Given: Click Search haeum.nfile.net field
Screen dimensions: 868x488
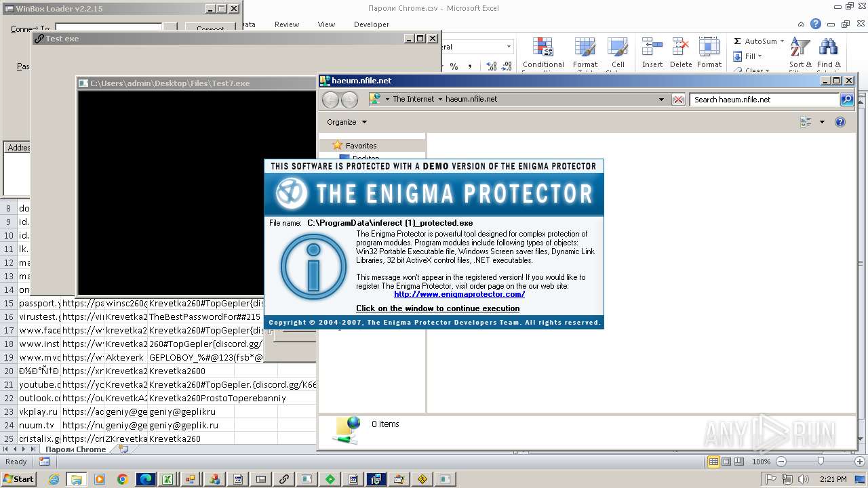Looking at the screenshot, I should point(765,100).
